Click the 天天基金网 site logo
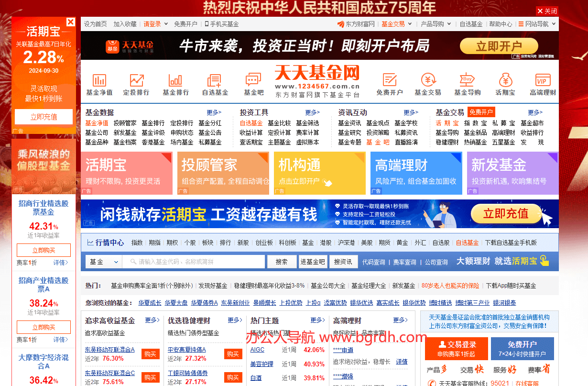This screenshot has width=588, height=386. pos(317,81)
